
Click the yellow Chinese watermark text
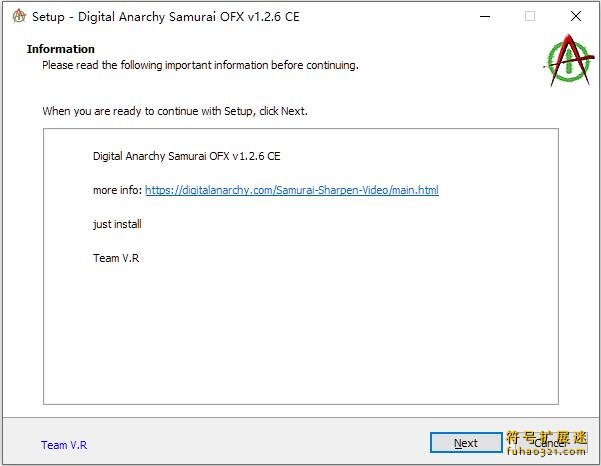pyautogui.click(x=550, y=436)
